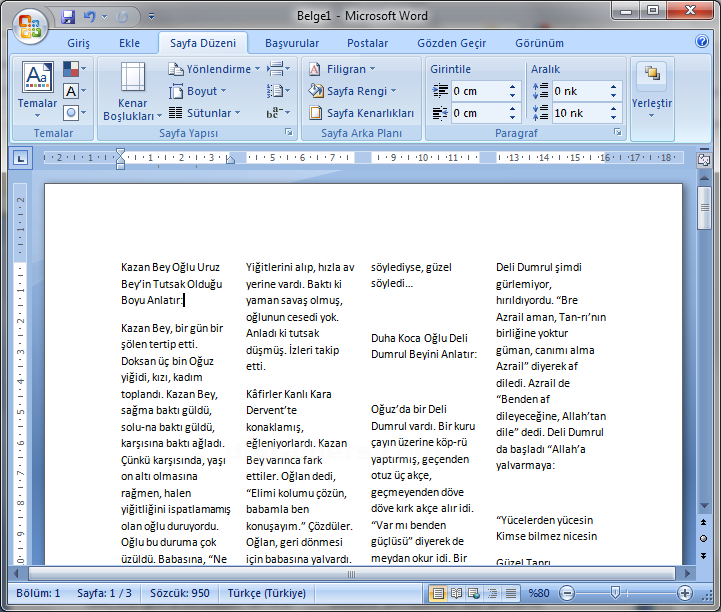The height and width of the screenshot is (612, 721).
Task: Switch to Outline view
Action: coord(492,593)
